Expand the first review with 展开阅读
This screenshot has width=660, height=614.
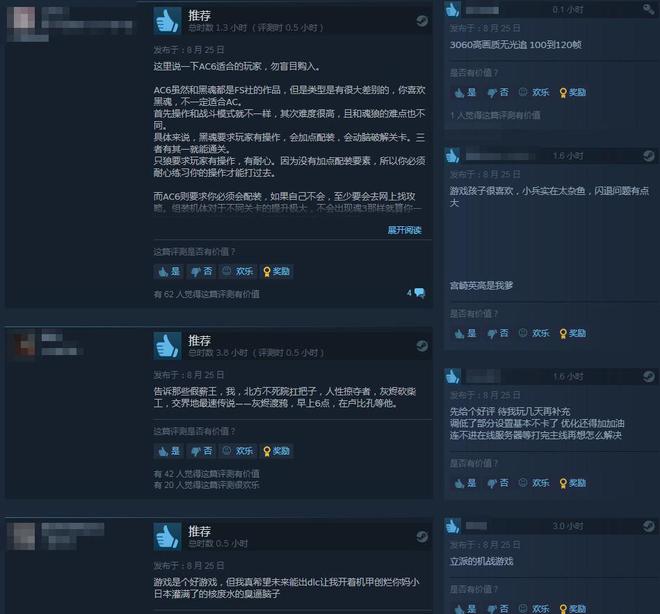click(x=404, y=230)
